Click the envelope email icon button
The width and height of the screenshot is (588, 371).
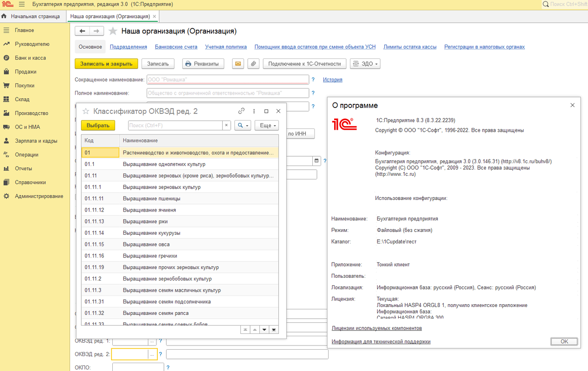tap(238, 64)
